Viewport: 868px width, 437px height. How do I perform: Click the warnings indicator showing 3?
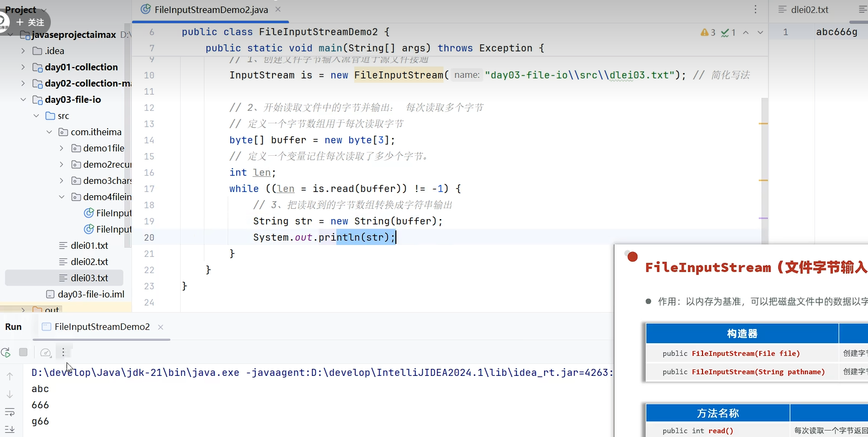point(708,32)
